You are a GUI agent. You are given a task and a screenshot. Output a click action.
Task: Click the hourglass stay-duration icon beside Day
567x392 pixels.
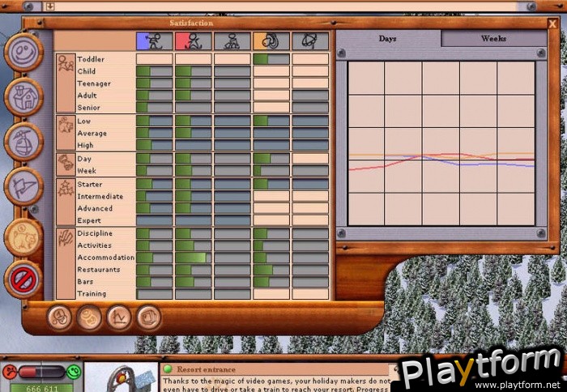[66, 164]
